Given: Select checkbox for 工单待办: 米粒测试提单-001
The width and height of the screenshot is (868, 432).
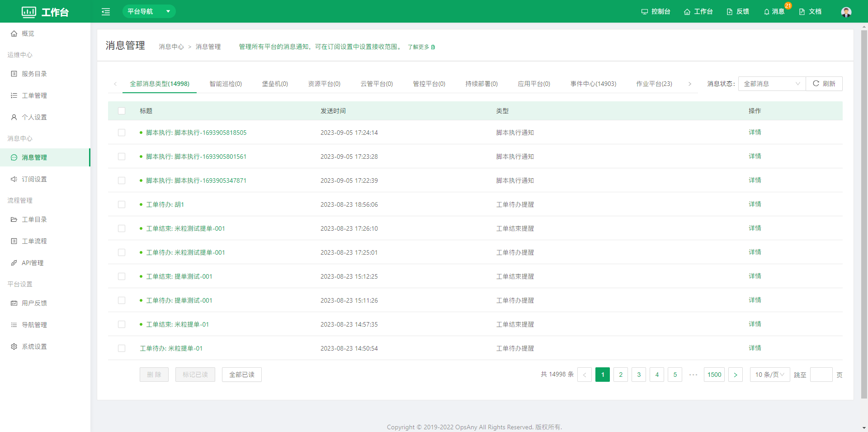Looking at the screenshot, I should [x=122, y=252].
